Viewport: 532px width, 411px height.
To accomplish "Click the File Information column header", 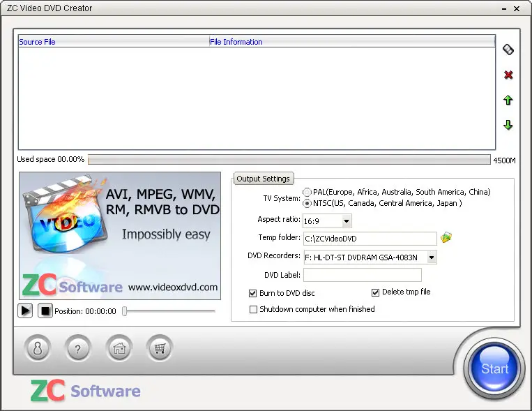I will click(352, 42).
